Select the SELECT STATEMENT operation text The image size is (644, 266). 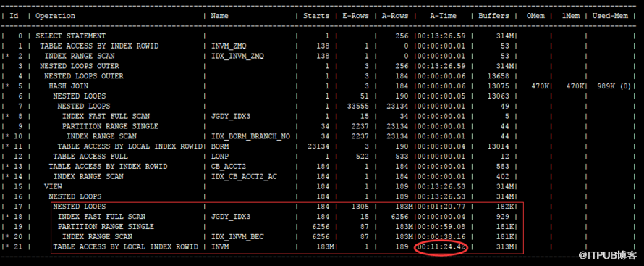[70, 36]
